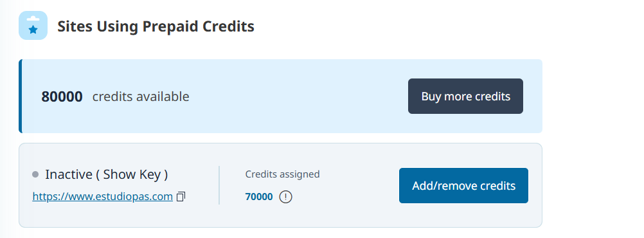Click the vertical divider in site card
Screen dimensions: 644x238
219,185
